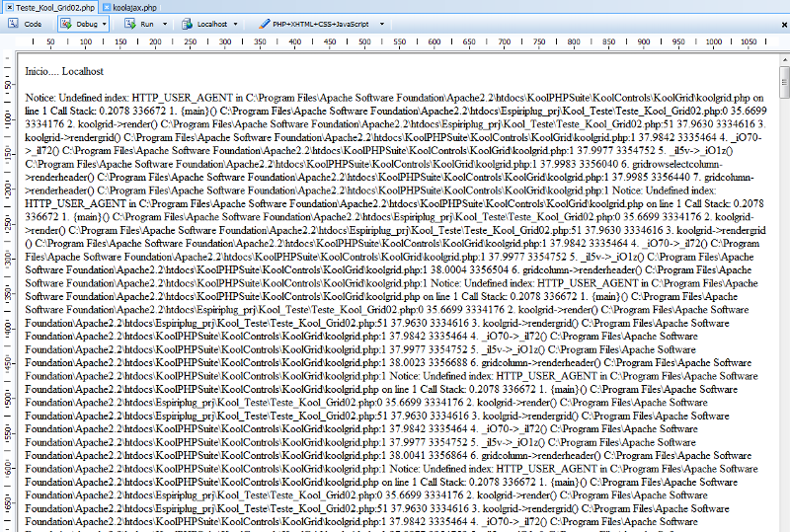Expand the Localhost dropdown arrow
Screen dimensions: 790x532
tap(235, 24)
